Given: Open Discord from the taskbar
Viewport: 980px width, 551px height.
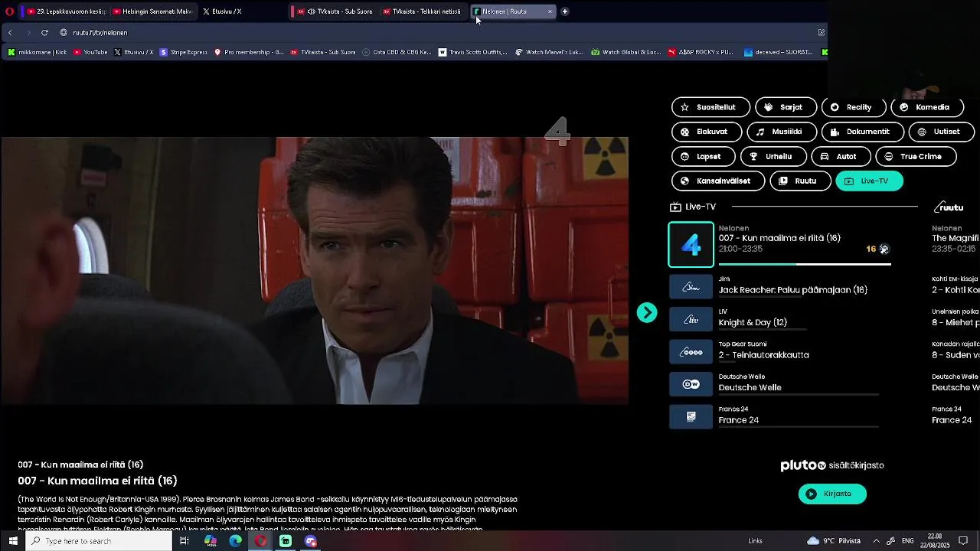Looking at the screenshot, I should [x=310, y=541].
